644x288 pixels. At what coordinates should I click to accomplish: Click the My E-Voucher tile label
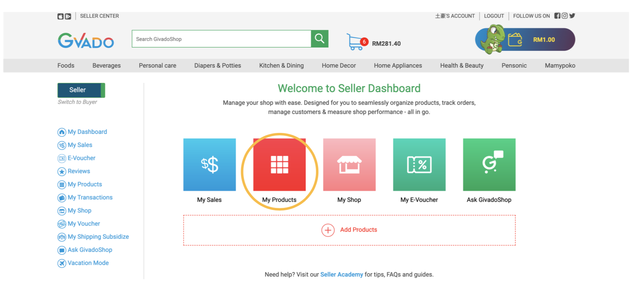[x=419, y=200]
